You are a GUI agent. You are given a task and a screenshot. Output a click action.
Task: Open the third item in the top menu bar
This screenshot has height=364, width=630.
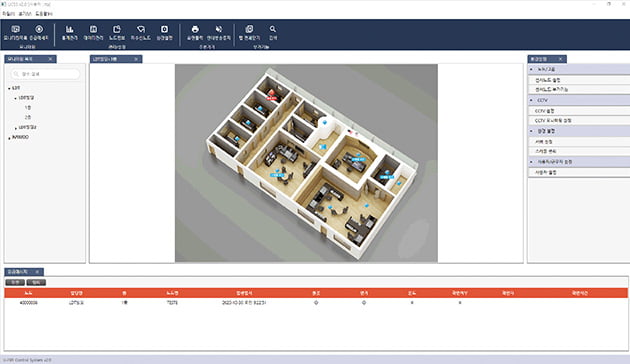point(44,14)
